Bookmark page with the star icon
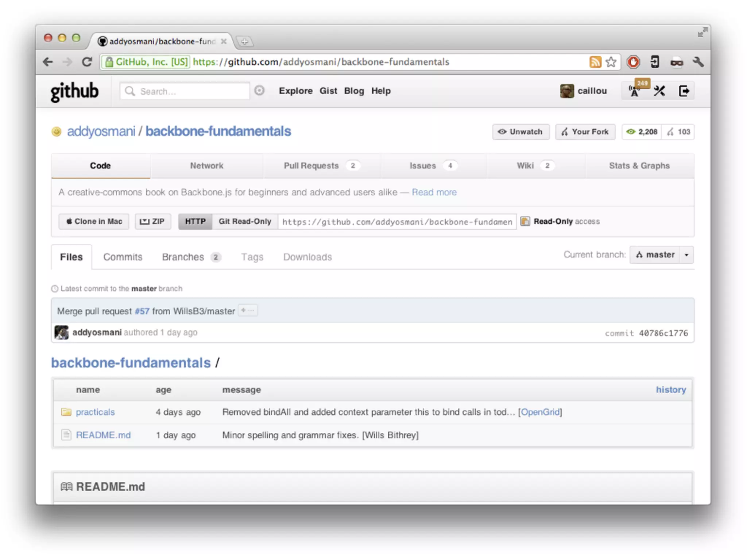The width and height of the screenshot is (747, 560). (611, 62)
